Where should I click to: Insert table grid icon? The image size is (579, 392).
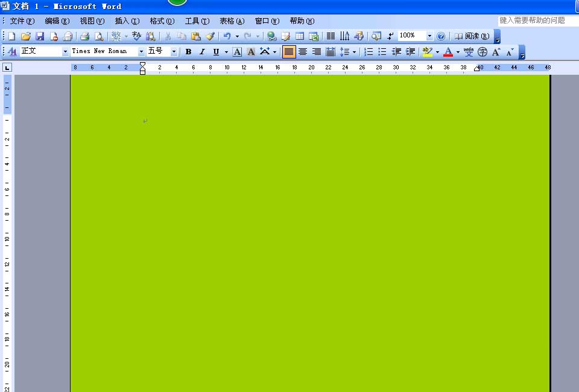tap(300, 36)
